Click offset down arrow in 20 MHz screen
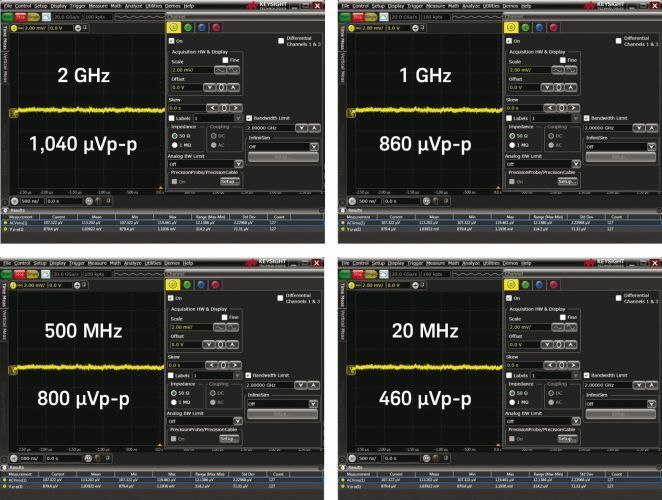 point(547,345)
